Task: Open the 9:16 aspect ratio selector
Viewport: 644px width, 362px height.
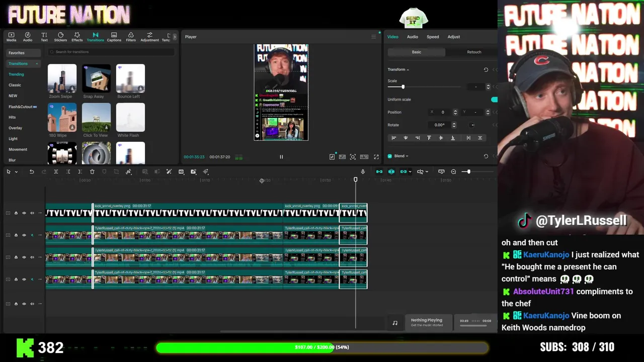Action: click(364, 157)
